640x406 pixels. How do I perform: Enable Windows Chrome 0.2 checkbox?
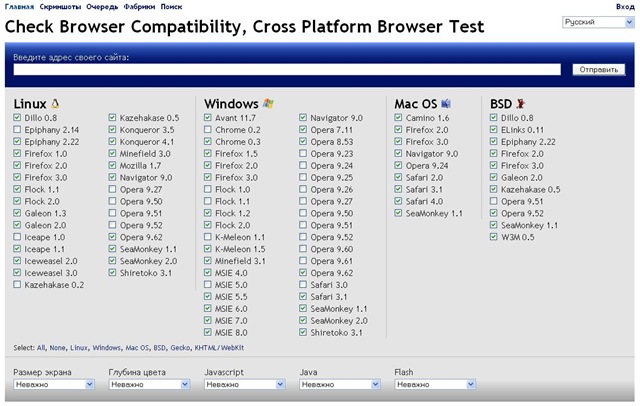[208, 130]
